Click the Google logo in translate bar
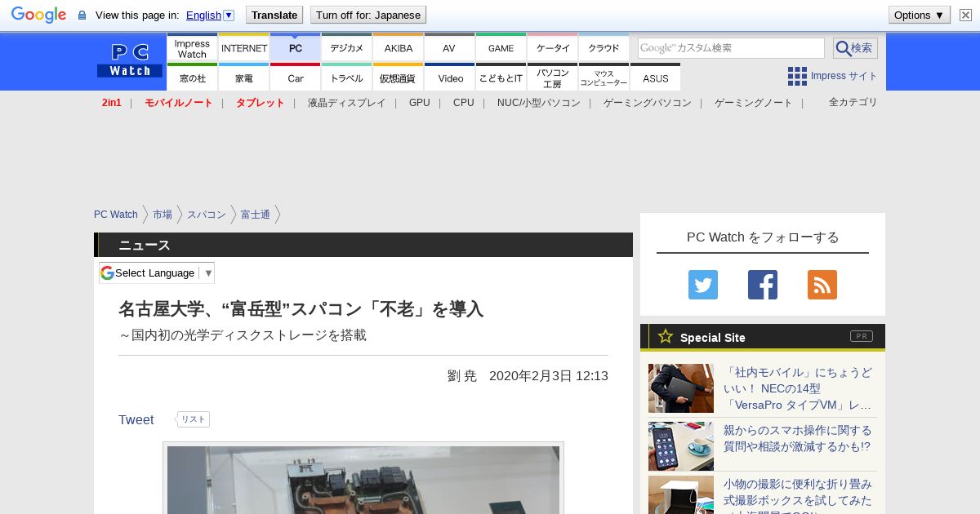 point(38,15)
